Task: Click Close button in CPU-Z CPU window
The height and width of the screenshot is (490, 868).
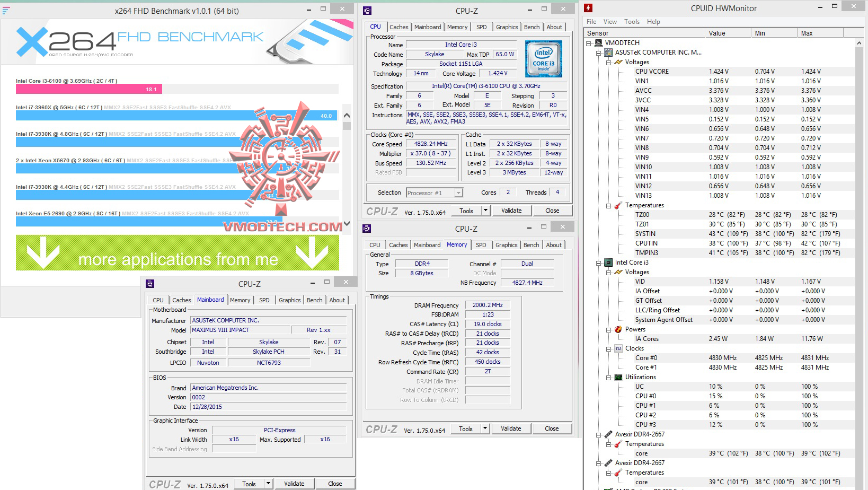Action: tap(552, 211)
